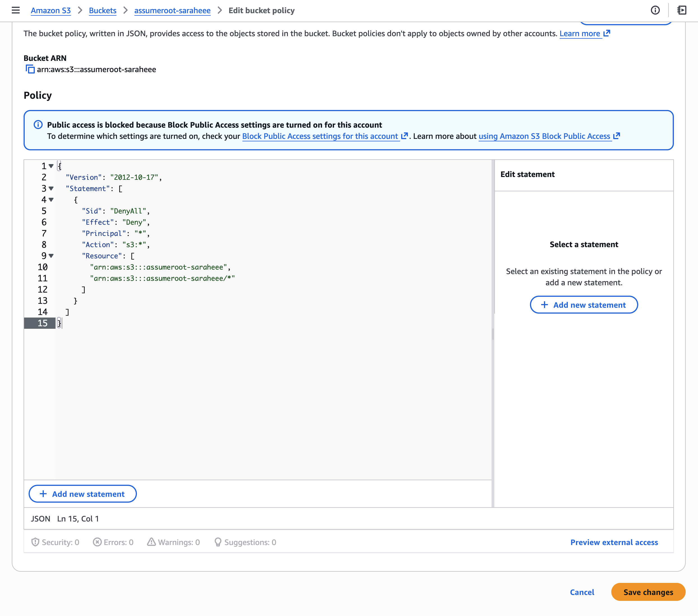The image size is (698, 616).
Task: Collapse the statement object at line 4
Action: tap(51, 200)
